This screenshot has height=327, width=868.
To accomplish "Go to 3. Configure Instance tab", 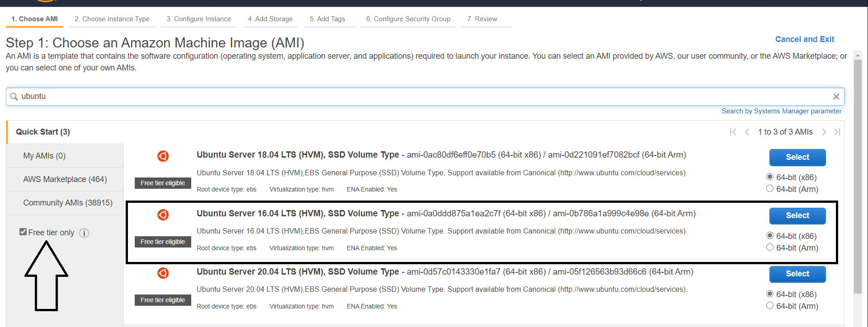I will click(x=198, y=19).
